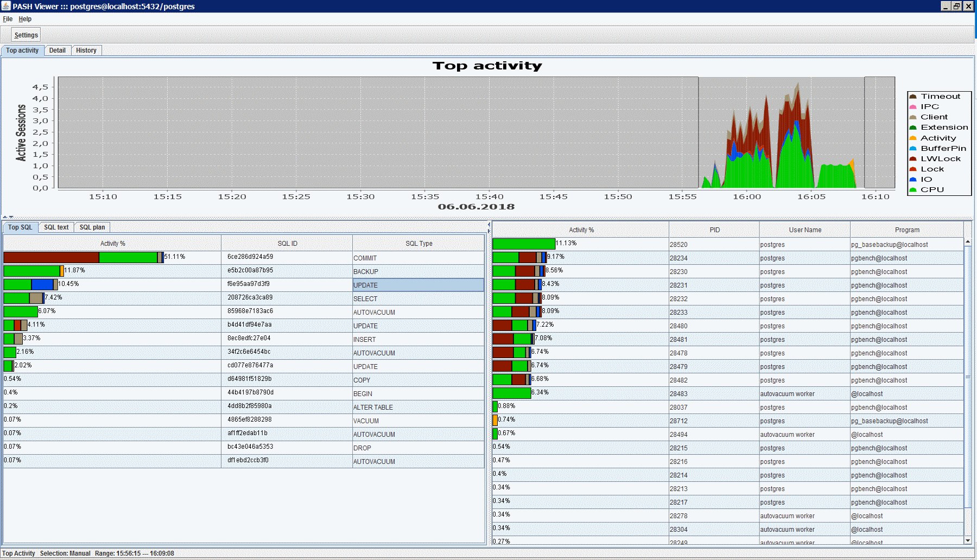Click the User Name column header
Viewport: 977px width, 560px height.
pos(805,230)
